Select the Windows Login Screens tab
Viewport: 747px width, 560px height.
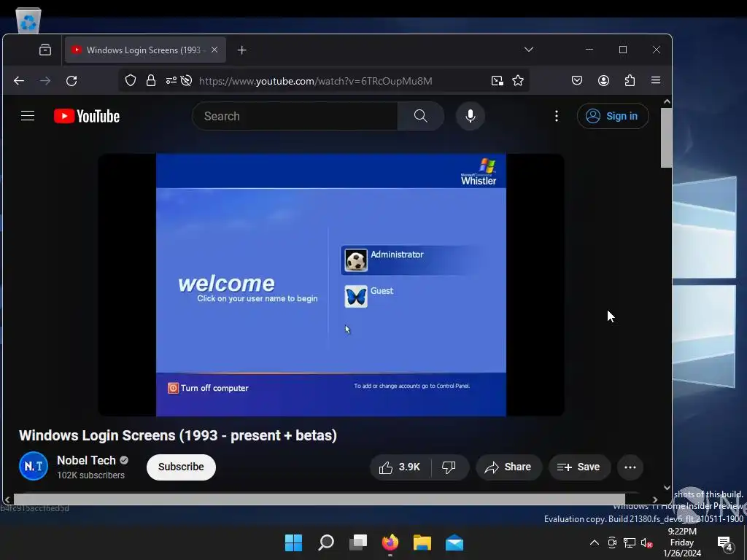pyautogui.click(x=145, y=50)
